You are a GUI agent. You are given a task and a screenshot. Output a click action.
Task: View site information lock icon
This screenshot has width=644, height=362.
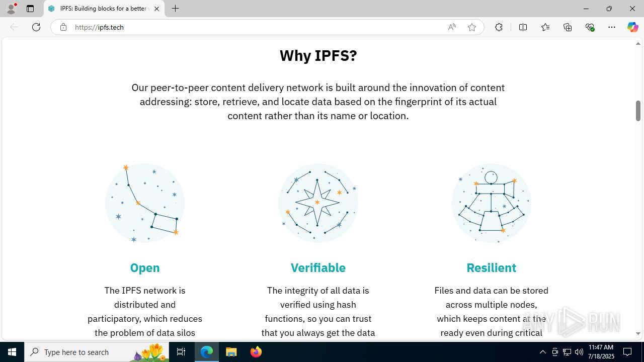(63, 27)
